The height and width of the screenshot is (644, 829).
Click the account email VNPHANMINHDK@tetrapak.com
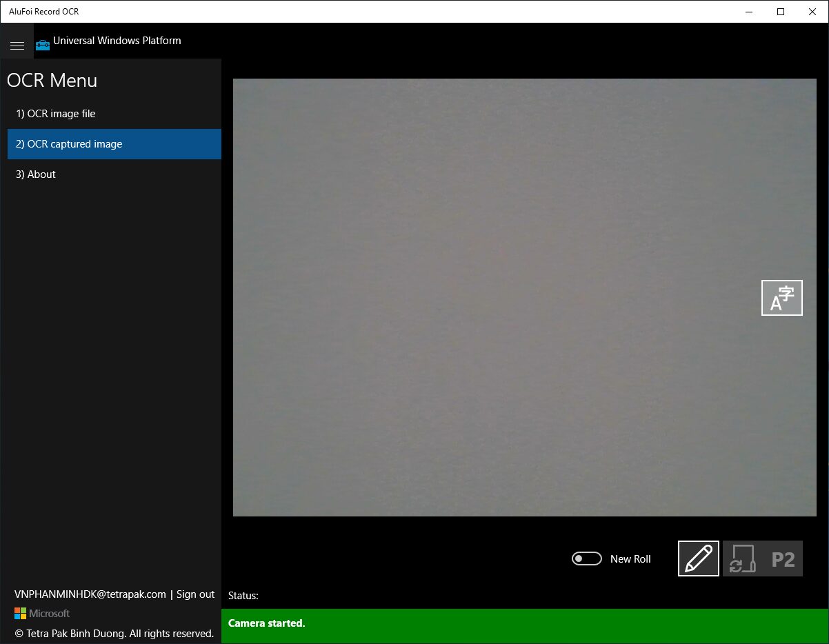coord(90,594)
